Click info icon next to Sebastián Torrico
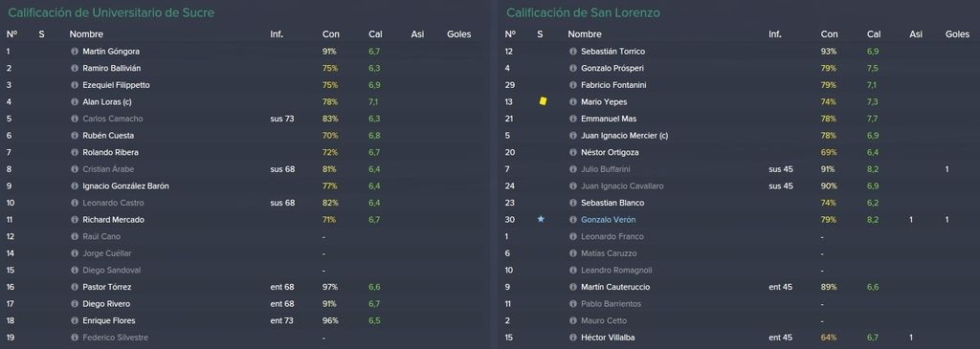The height and width of the screenshot is (349, 980). (573, 52)
